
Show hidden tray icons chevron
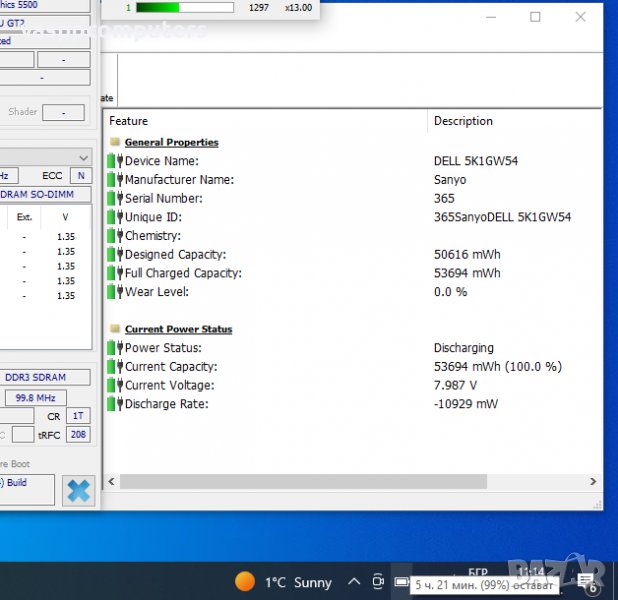(354, 582)
